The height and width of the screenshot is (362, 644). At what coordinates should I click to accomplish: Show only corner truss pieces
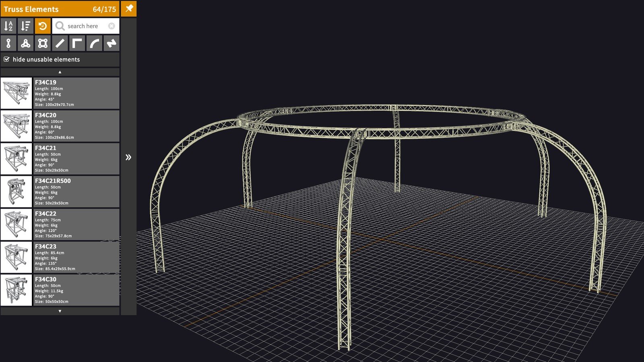[77, 43]
